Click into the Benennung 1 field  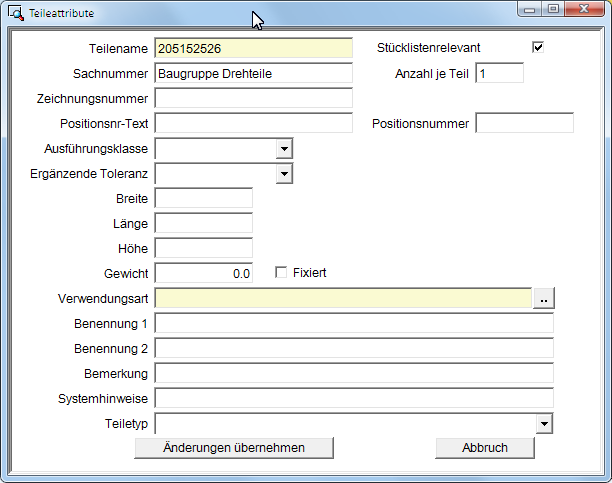click(x=353, y=323)
